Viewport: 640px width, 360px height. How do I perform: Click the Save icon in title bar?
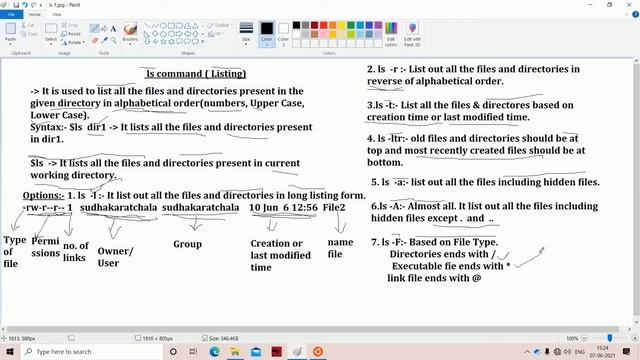point(16,5)
